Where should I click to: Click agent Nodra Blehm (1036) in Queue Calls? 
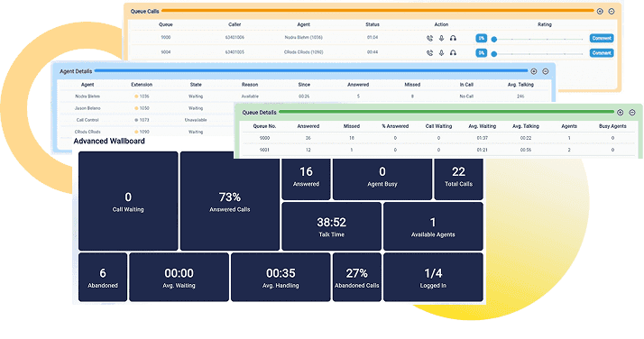304,37
